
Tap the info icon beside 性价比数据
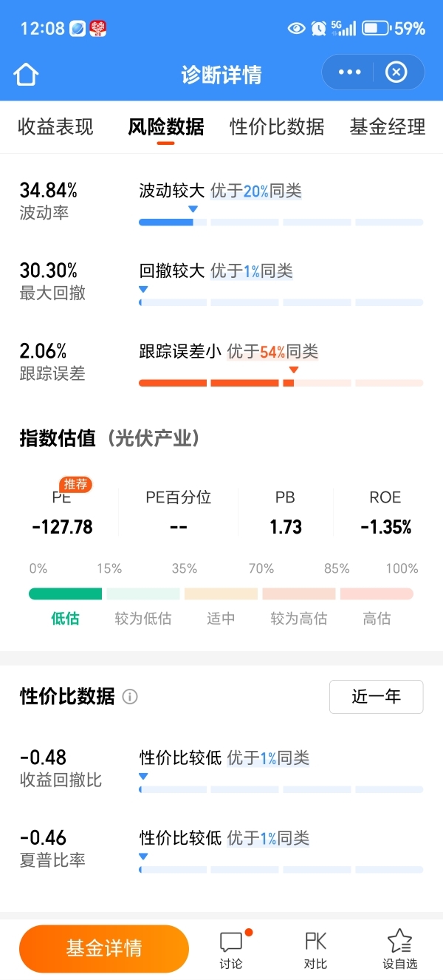click(130, 697)
